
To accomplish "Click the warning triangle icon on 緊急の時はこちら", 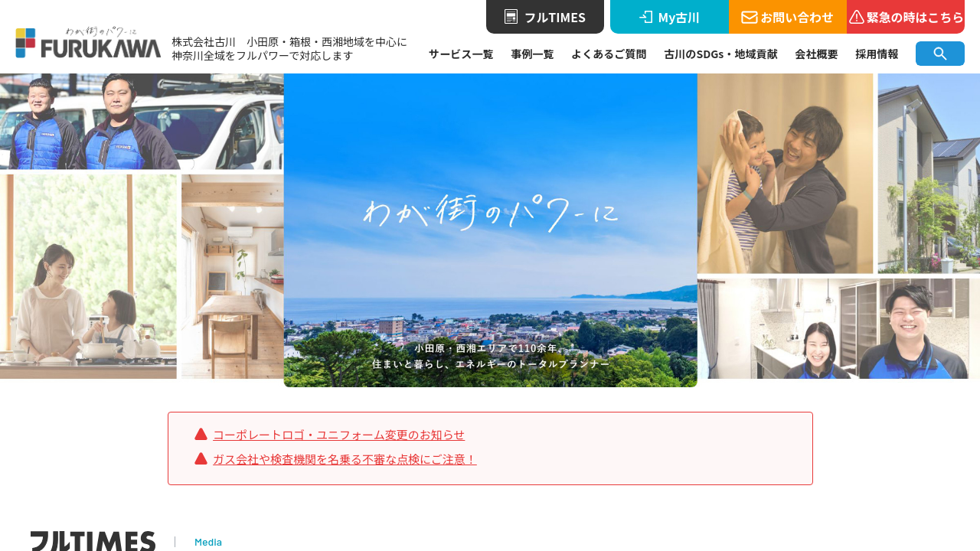I will pos(857,17).
